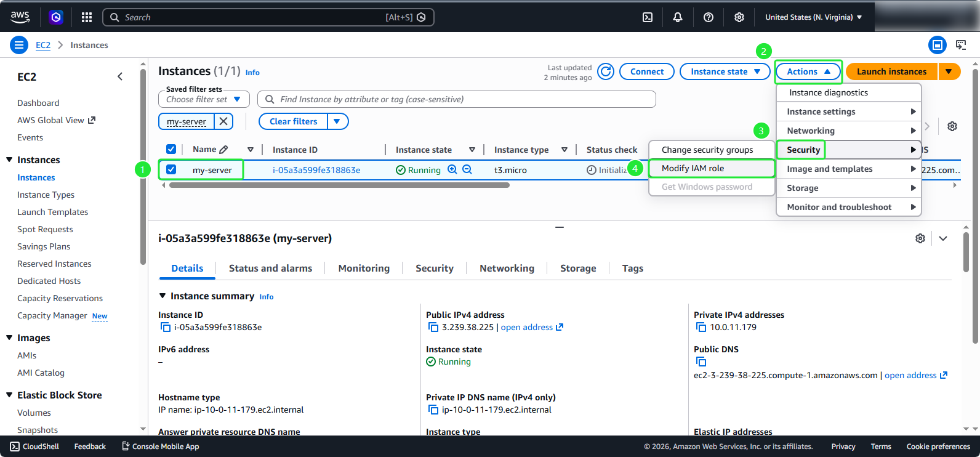This screenshot has height=457, width=980.
Task: Click the zoom-out magnifier next to Running
Action: 467,169
